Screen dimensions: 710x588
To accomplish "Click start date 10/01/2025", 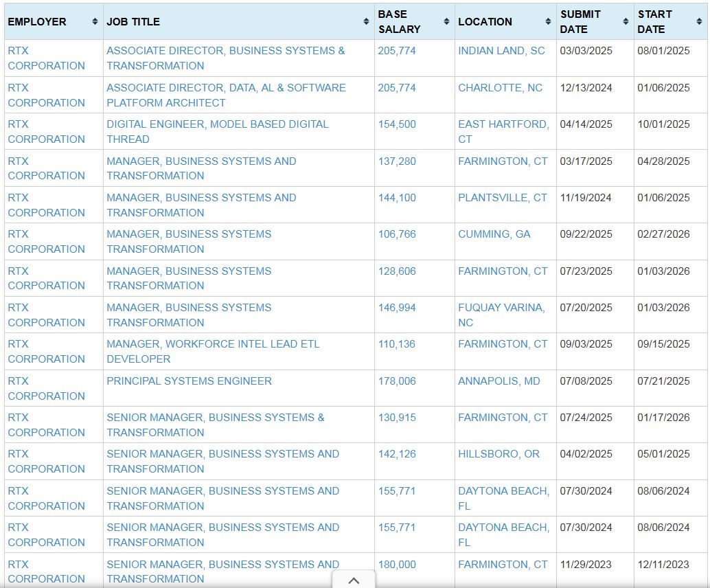I will pos(663,124).
